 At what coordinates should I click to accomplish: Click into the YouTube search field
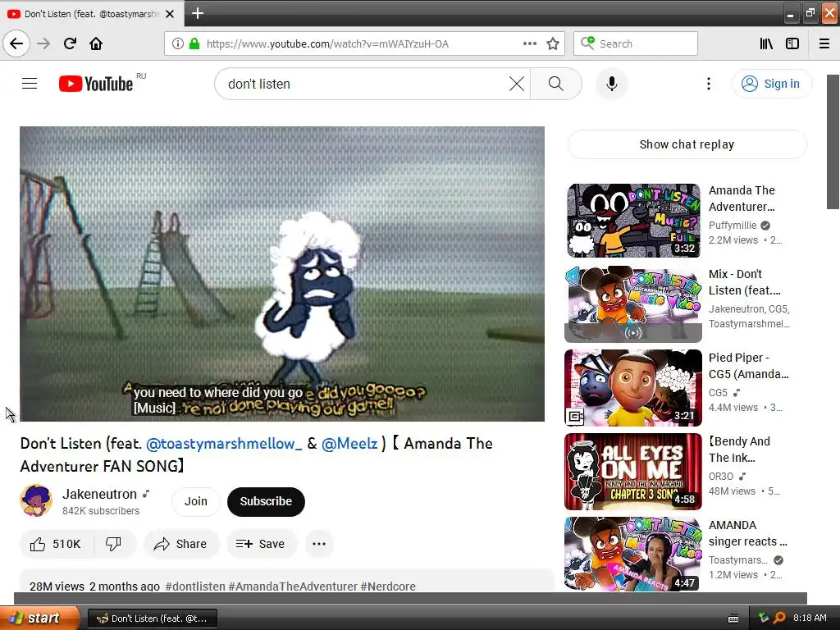coord(364,84)
